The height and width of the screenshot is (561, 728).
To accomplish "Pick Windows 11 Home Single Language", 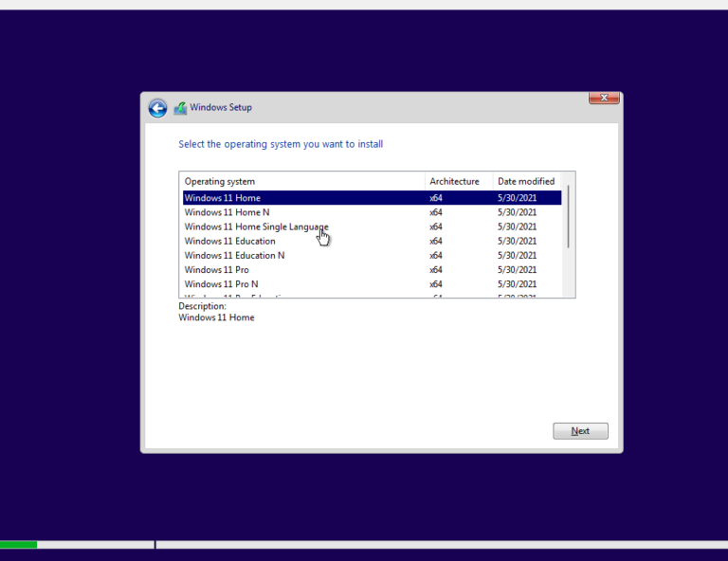I will [x=372, y=226].
